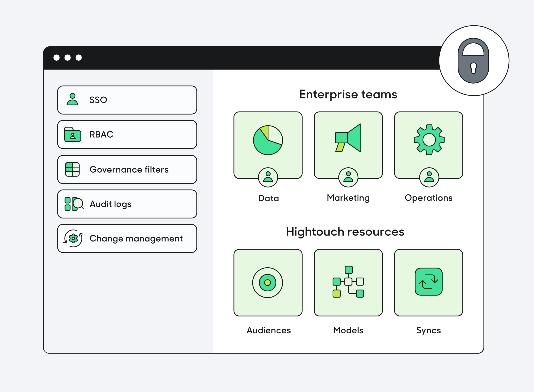The width and height of the screenshot is (534, 392).
Task: Click the target icon on the Audiences tile
Action: (268, 282)
